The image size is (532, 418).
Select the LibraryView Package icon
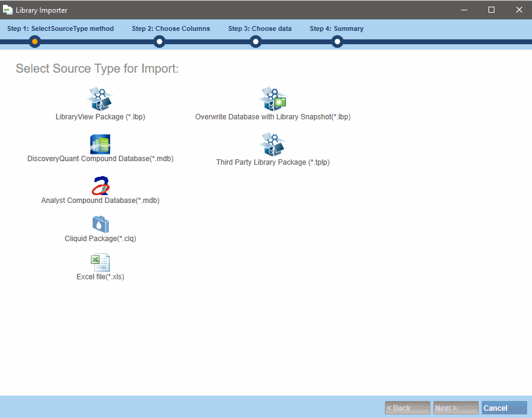point(100,98)
